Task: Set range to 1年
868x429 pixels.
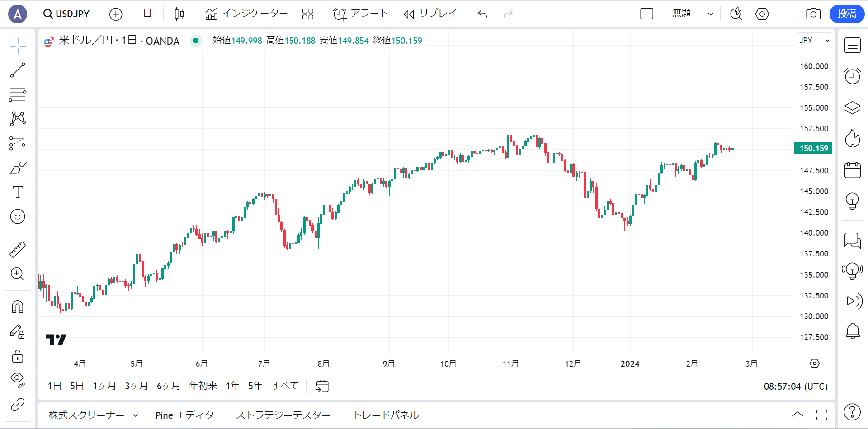Action: [x=233, y=386]
